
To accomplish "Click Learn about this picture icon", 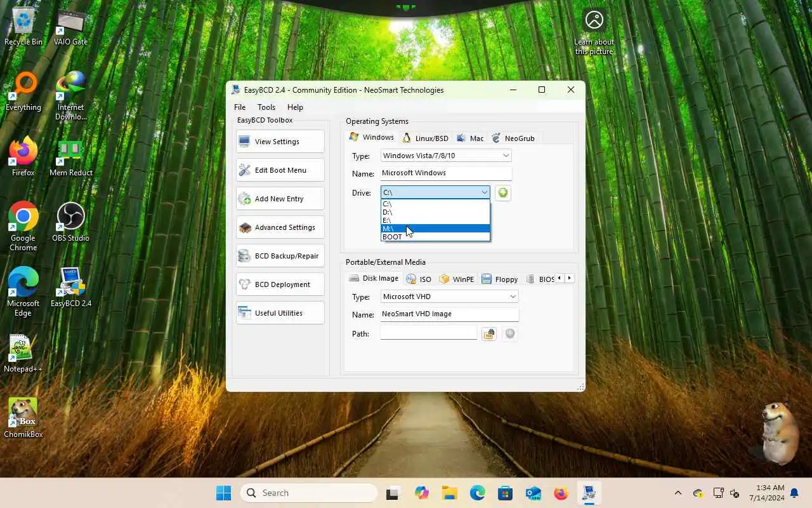I will coord(594,32).
